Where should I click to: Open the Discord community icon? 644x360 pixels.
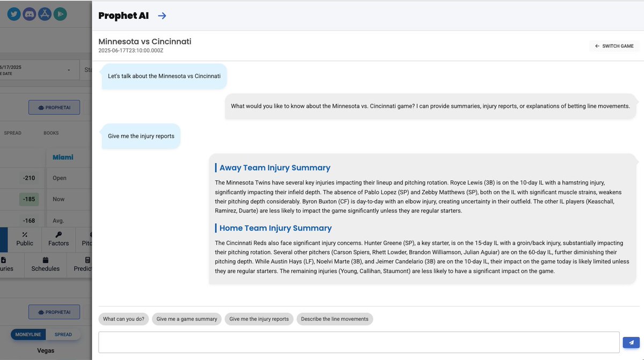pyautogui.click(x=30, y=14)
